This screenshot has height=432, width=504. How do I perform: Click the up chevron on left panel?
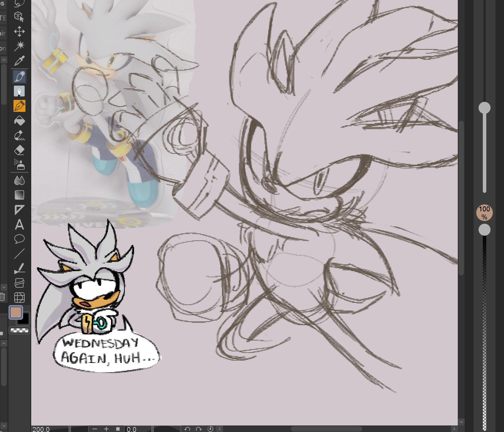click(x=4, y=60)
